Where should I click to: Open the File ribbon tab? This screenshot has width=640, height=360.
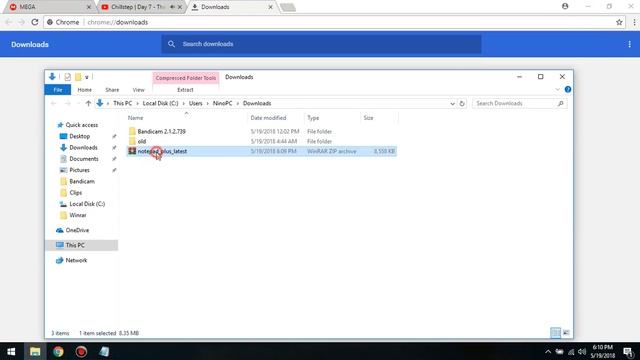[x=58, y=90]
